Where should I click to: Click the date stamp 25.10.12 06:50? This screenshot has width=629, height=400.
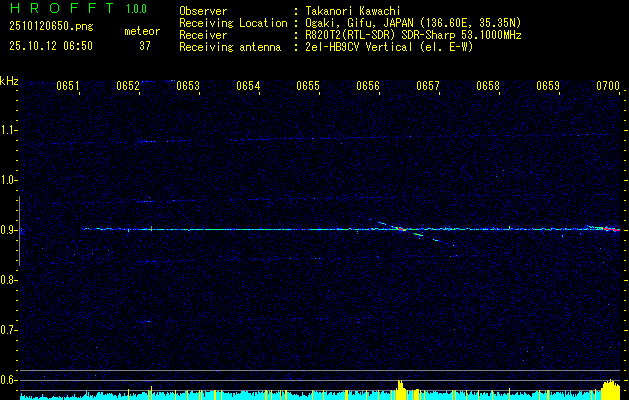[51, 46]
